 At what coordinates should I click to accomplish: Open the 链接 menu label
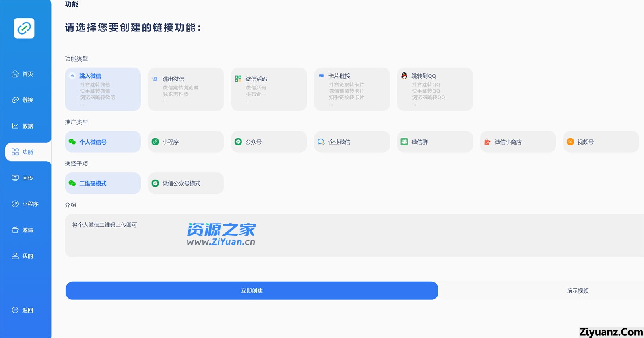[x=28, y=100]
